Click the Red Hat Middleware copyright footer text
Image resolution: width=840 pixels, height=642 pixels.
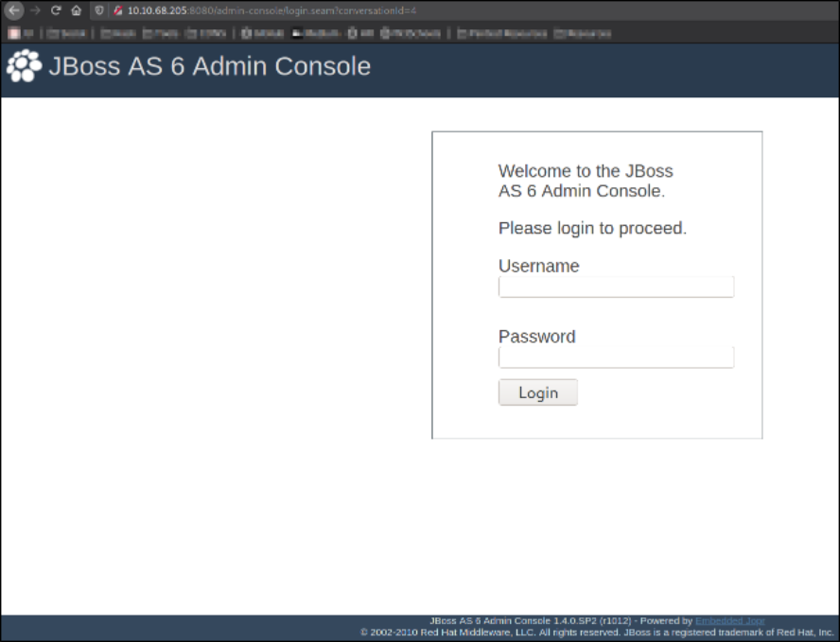(x=597, y=633)
